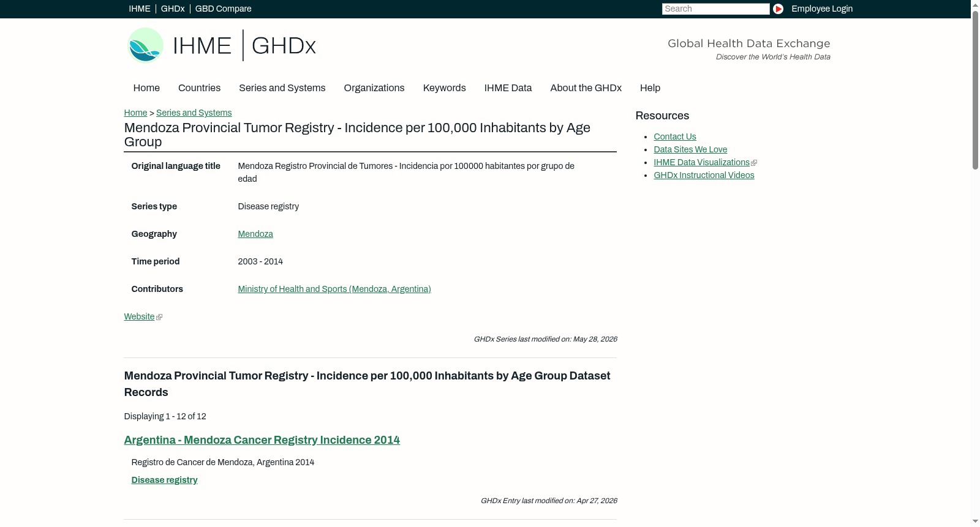Click the Series and Systems breadcrumb link
The image size is (980, 527).
[x=194, y=113]
